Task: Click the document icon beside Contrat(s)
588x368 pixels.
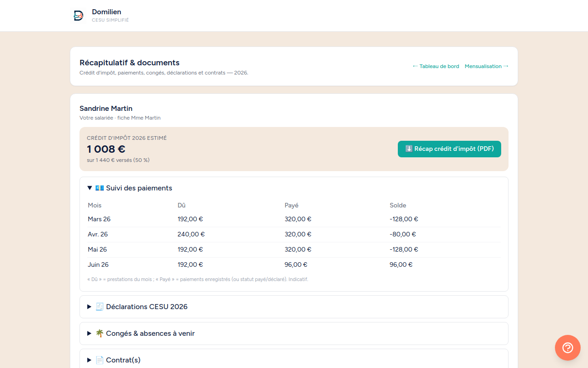Action: 100,360
